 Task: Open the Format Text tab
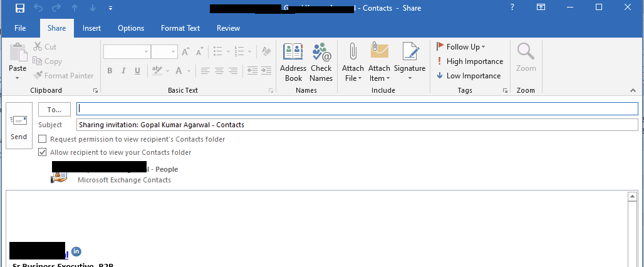(180, 28)
